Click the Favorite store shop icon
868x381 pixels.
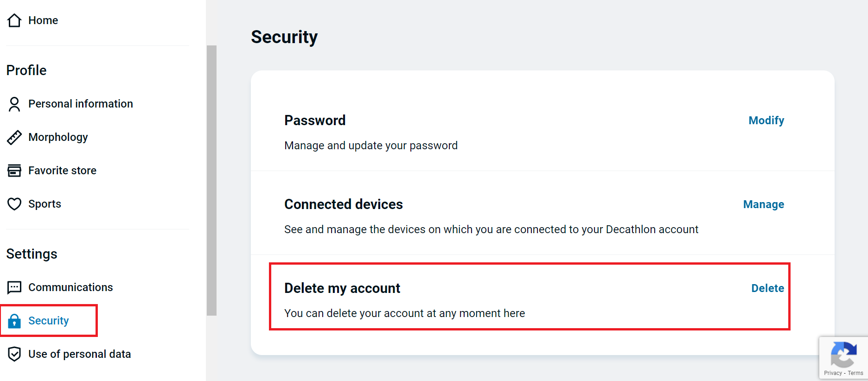point(14,171)
